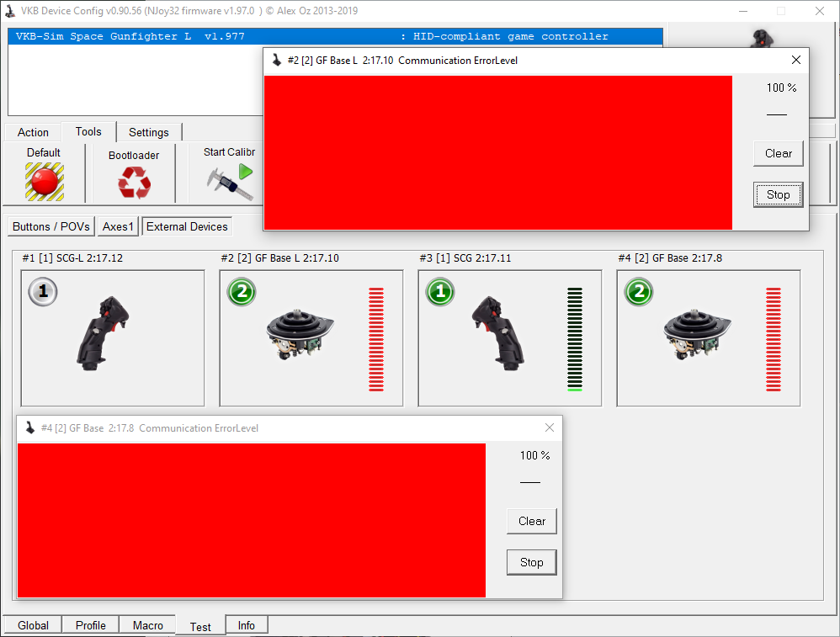This screenshot has width=840, height=637.
Task: Switch to the Tools tab
Action: point(88,131)
